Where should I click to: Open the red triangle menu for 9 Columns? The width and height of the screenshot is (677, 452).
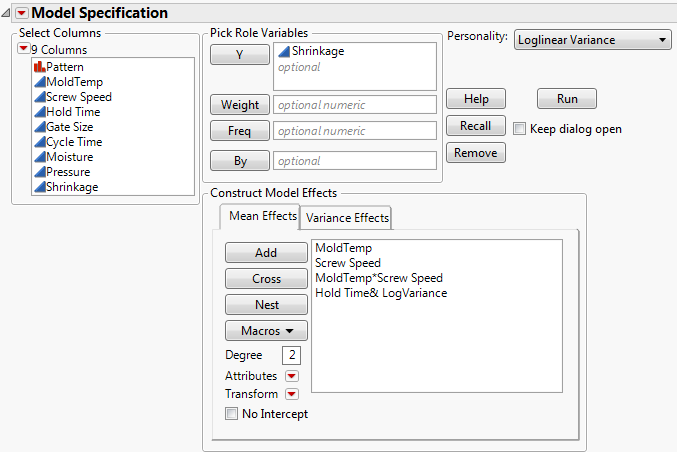point(24,50)
